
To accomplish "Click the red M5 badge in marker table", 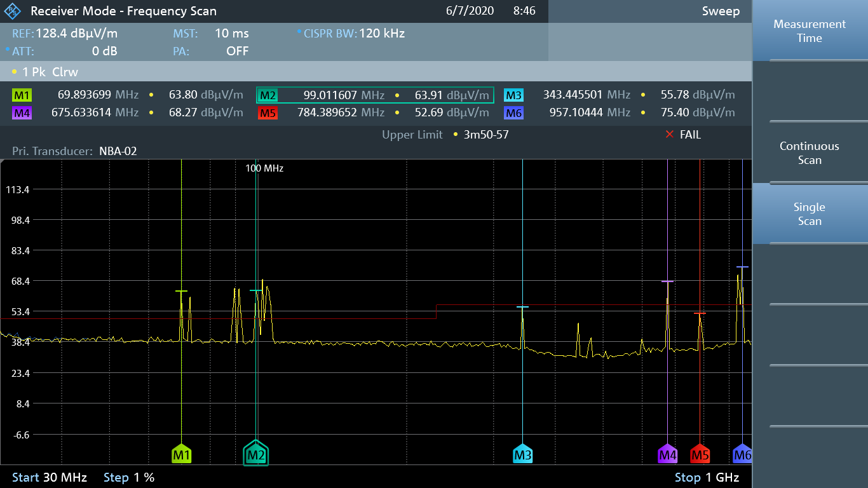I will 268,113.
